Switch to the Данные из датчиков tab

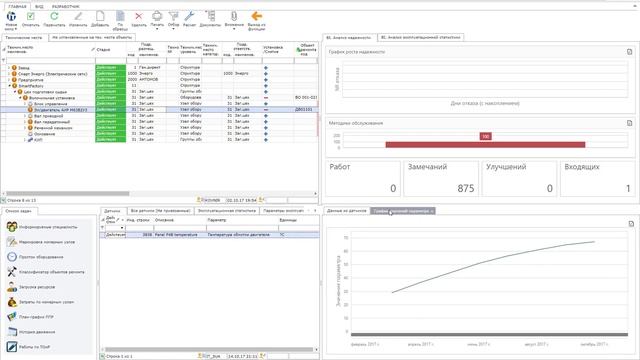pyautogui.click(x=347, y=211)
